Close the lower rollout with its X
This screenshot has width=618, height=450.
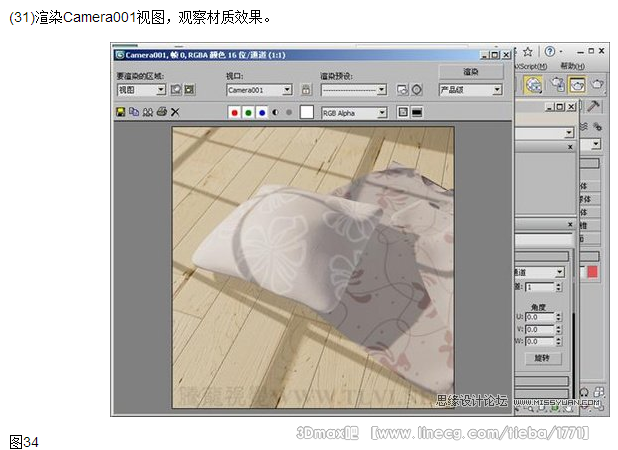pyautogui.click(x=570, y=225)
